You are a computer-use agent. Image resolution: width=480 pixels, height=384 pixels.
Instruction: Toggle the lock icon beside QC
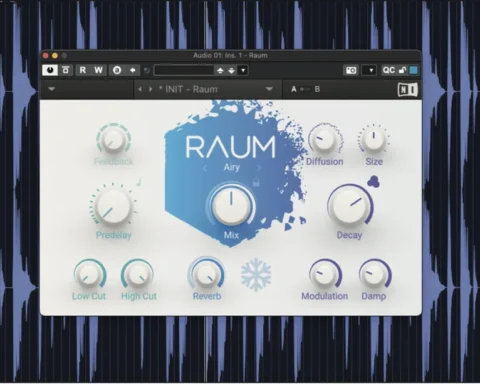[403, 70]
